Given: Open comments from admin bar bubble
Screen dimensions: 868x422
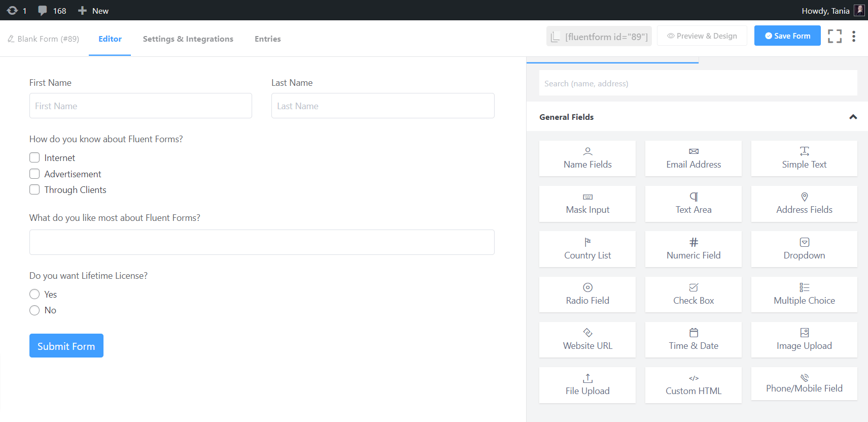Looking at the screenshot, I should (43, 10).
